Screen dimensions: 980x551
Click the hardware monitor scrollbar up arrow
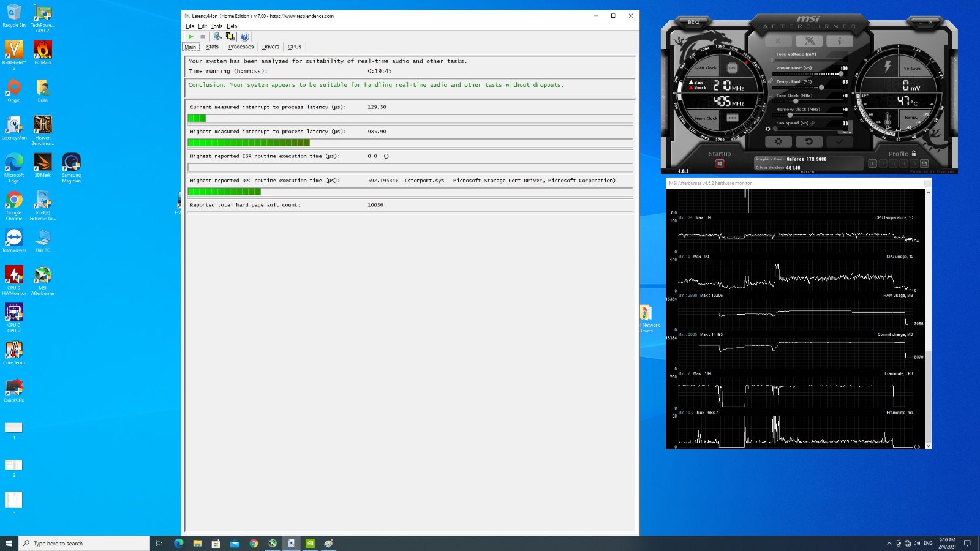(929, 192)
